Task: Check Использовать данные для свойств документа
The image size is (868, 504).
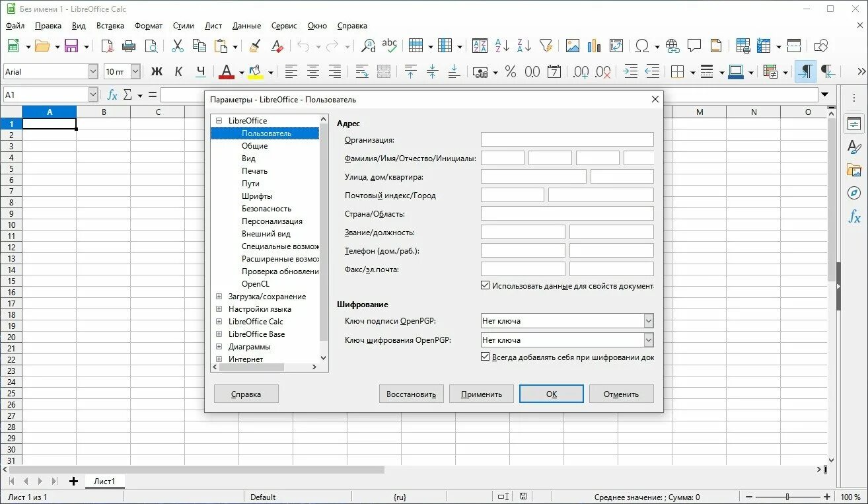Action: 486,285
